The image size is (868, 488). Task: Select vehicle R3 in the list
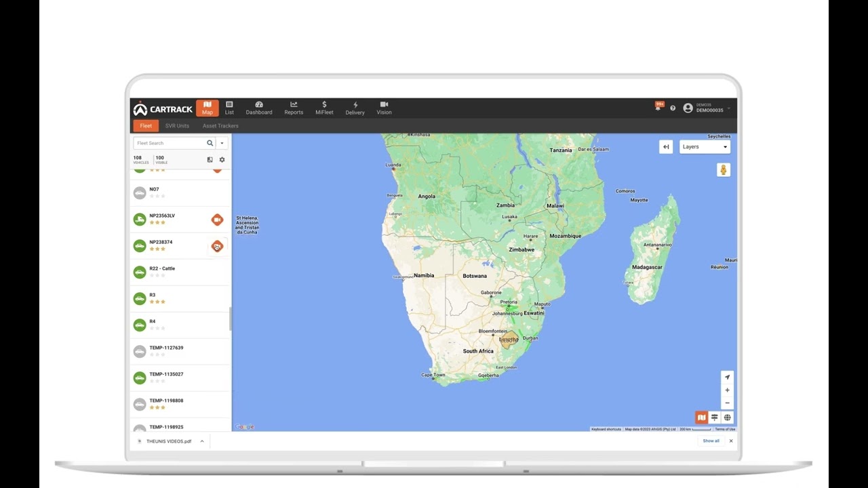click(181, 299)
